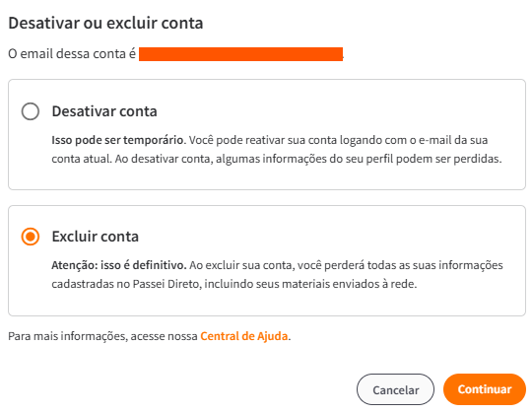The image size is (532, 414).
Task: Click the bold "Isso pode ser temporário" text
Action: (x=117, y=140)
